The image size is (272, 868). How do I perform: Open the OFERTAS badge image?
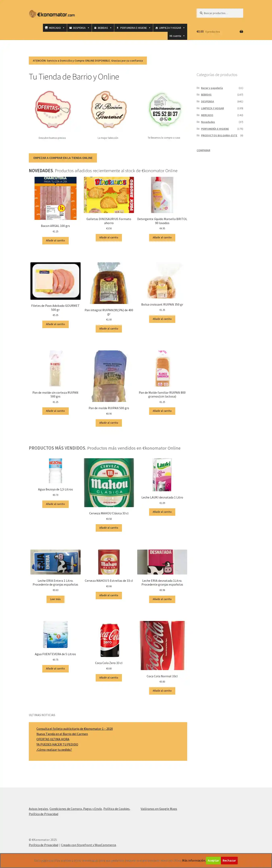pos(52,110)
